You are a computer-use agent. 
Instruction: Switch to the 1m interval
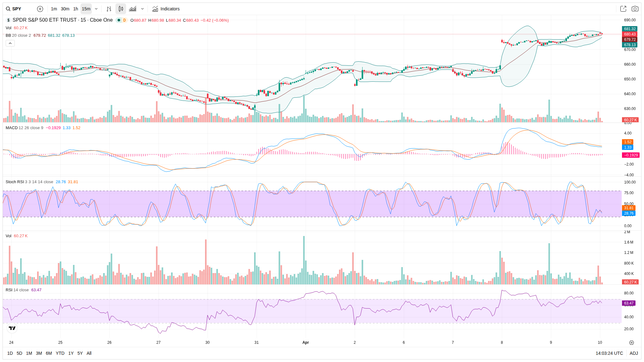pyautogui.click(x=54, y=9)
